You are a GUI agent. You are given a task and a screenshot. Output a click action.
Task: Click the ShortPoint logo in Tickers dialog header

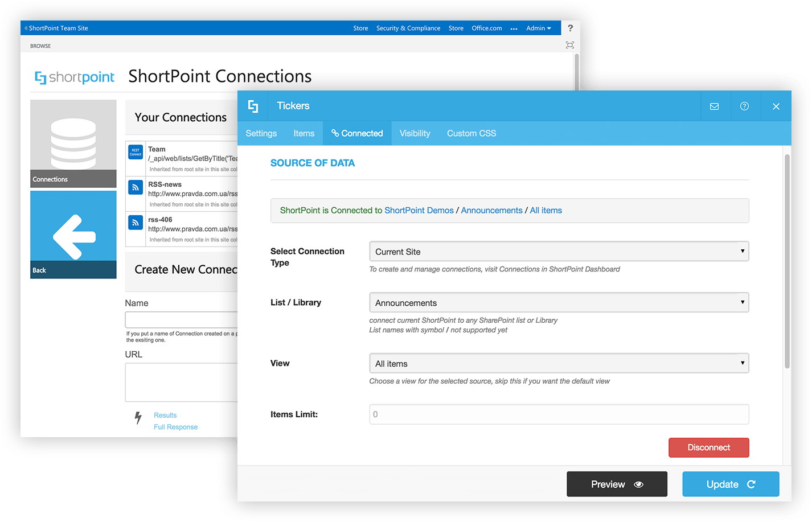coord(253,106)
